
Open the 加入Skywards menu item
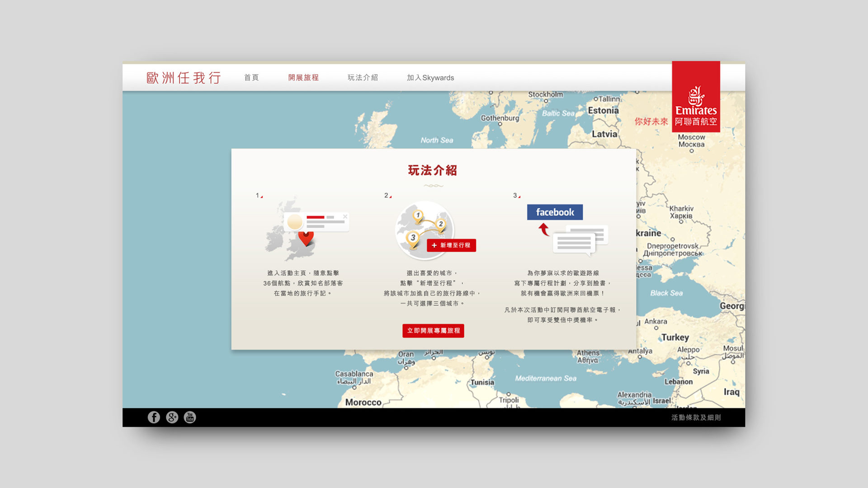[430, 78]
